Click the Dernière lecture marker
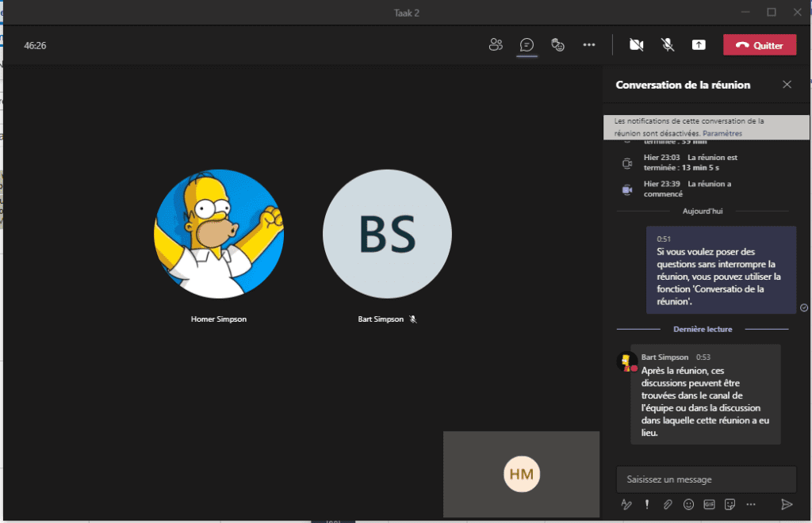The image size is (812, 523). coord(703,329)
